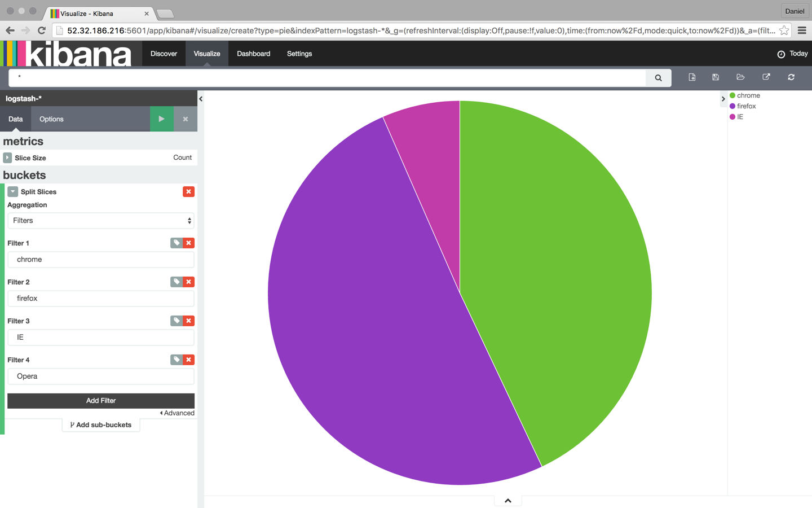Apply changes with green play button

pyautogui.click(x=161, y=119)
